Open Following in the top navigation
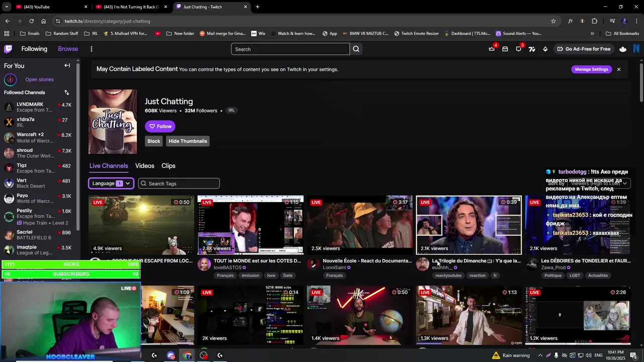This screenshot has height=362, width=644. 34,49
